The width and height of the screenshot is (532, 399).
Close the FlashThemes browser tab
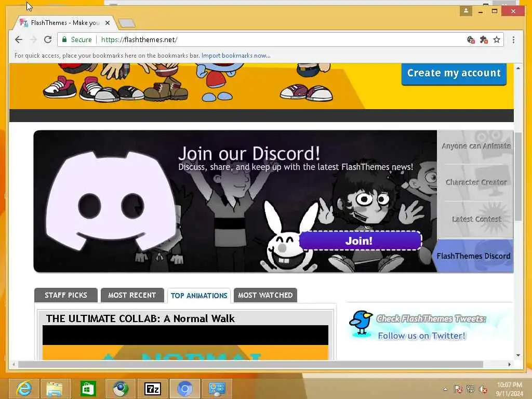(108, 23)
